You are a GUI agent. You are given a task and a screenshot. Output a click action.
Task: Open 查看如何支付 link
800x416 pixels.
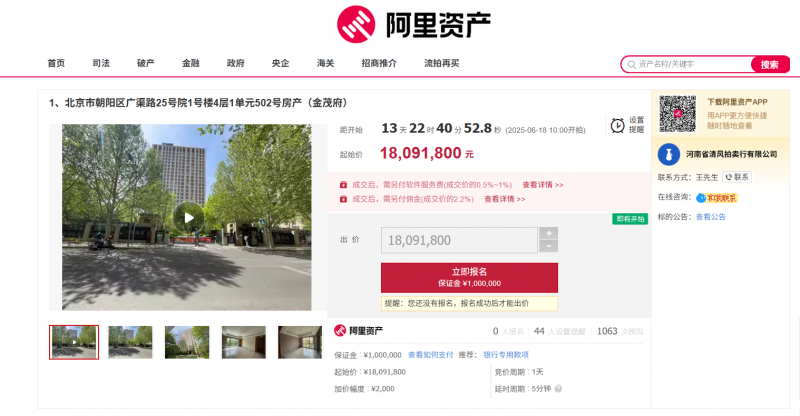[x=430, y=355]
